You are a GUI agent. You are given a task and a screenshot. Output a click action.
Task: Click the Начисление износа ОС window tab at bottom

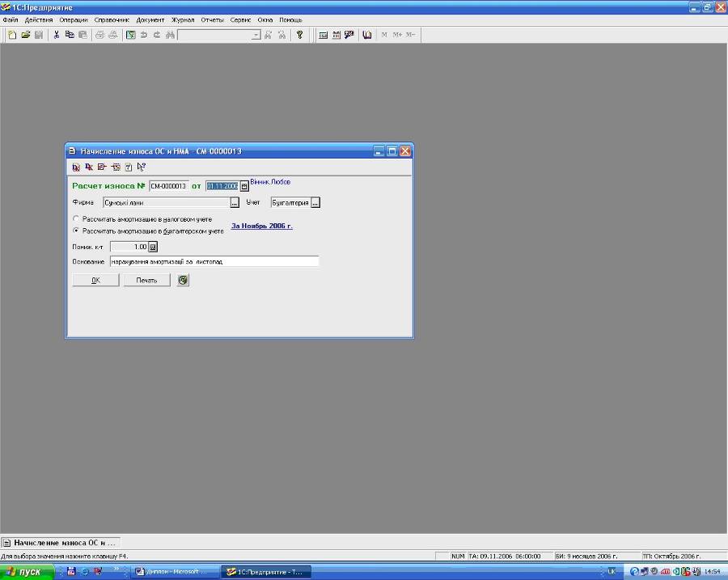[x=61, y=543]
